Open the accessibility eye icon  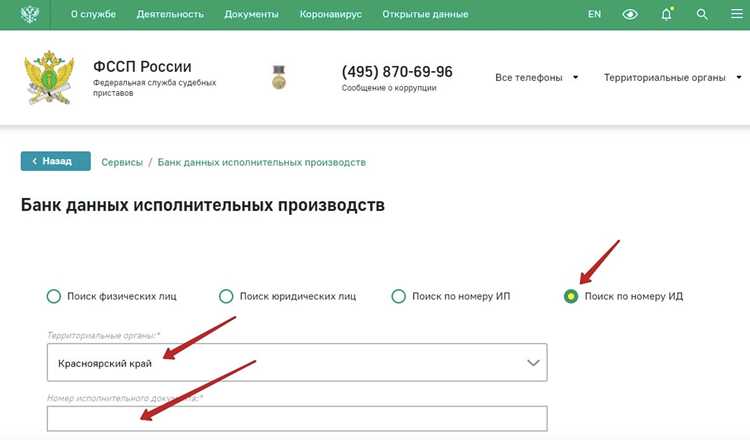coord(630,14)
